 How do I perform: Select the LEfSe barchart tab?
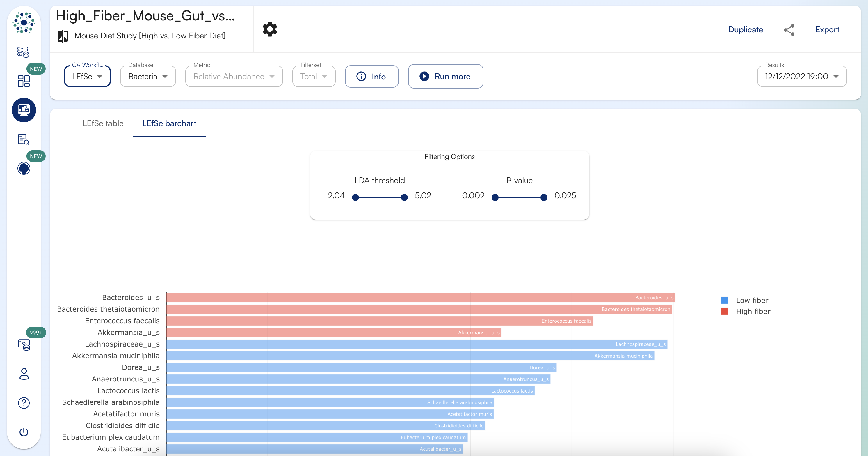click(169, 123)
